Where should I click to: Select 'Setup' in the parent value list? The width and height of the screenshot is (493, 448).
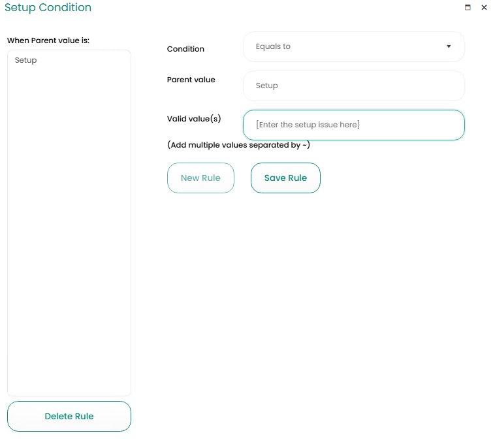tap(26, 60)
